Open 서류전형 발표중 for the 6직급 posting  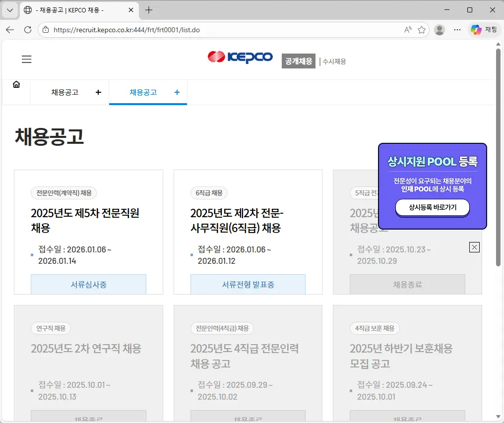[248, 284]
